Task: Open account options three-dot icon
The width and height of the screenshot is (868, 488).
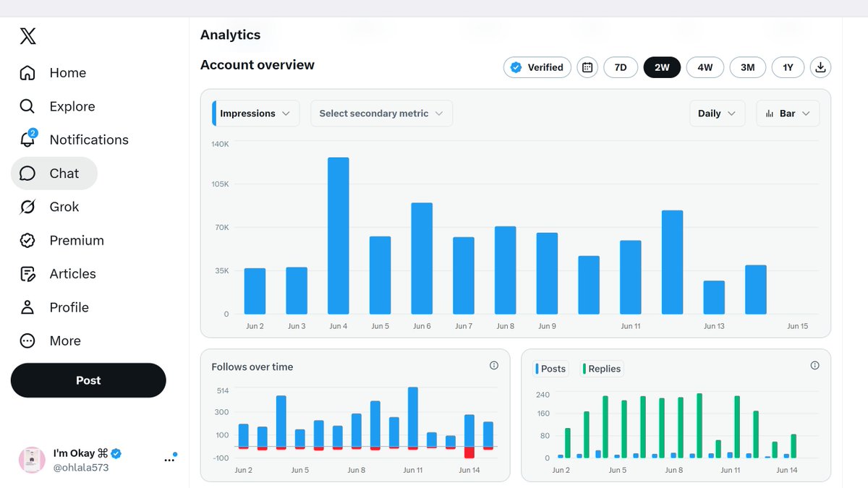Action: click(x=169, y=459)
